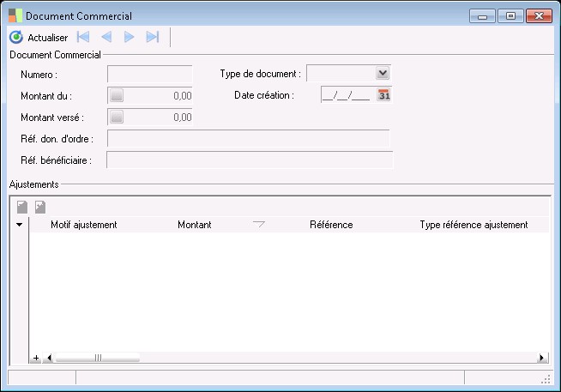This screenshot has height=392, width=561.
Task: Click the Référence column header
Action: coord(331,225)
